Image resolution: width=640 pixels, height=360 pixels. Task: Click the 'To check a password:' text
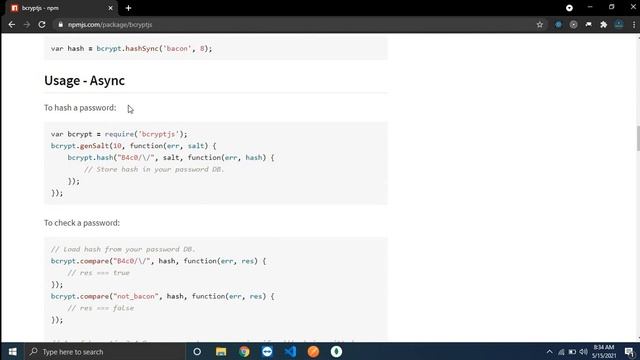(x=82, y=223)
